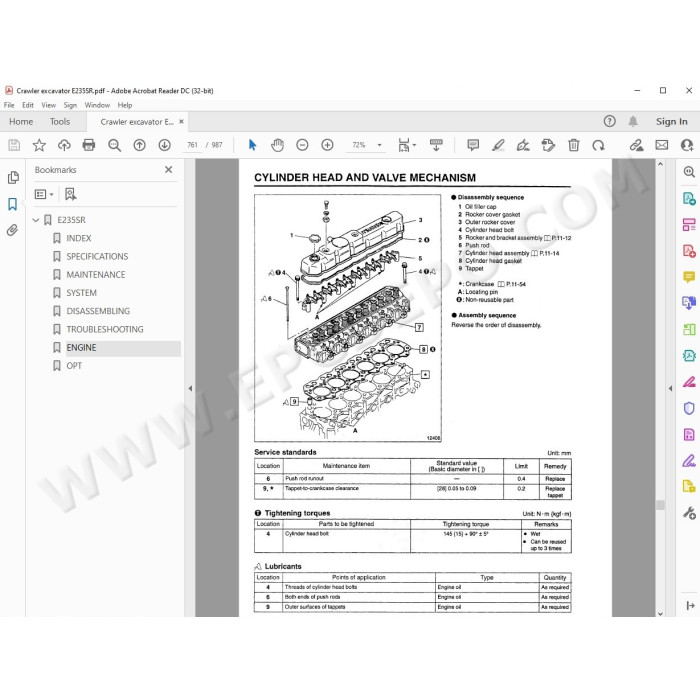The height and width of the screenshot is (700, 700).
Task: Upload file to cloud icon
Action: (x=64, y=145)
